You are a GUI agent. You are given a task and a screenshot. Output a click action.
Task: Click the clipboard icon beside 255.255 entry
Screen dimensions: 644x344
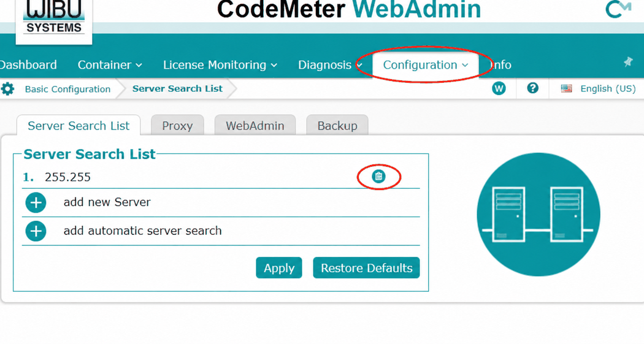coord(378,176)
